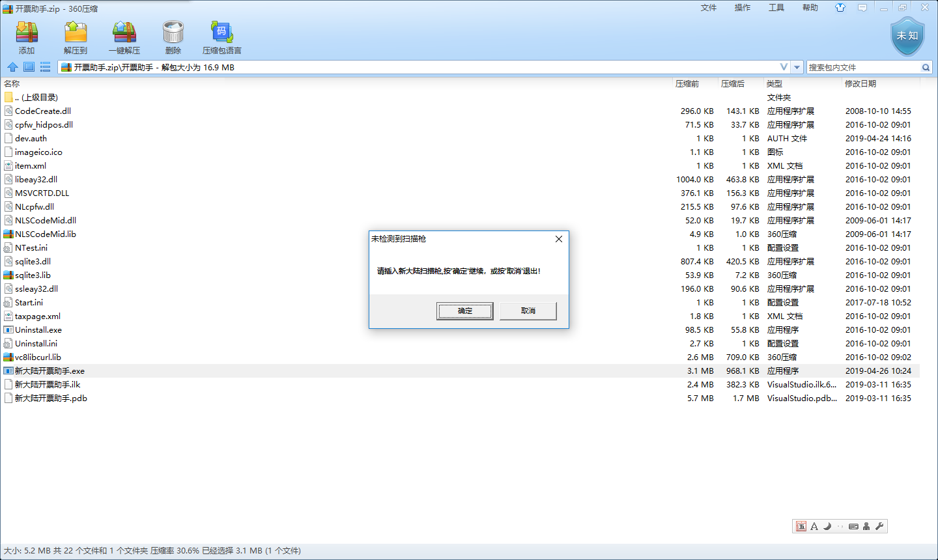Click the Uninstall.exe program icon
The height and width of the screenshot is (560, 938).
click(x=8, y=329)
